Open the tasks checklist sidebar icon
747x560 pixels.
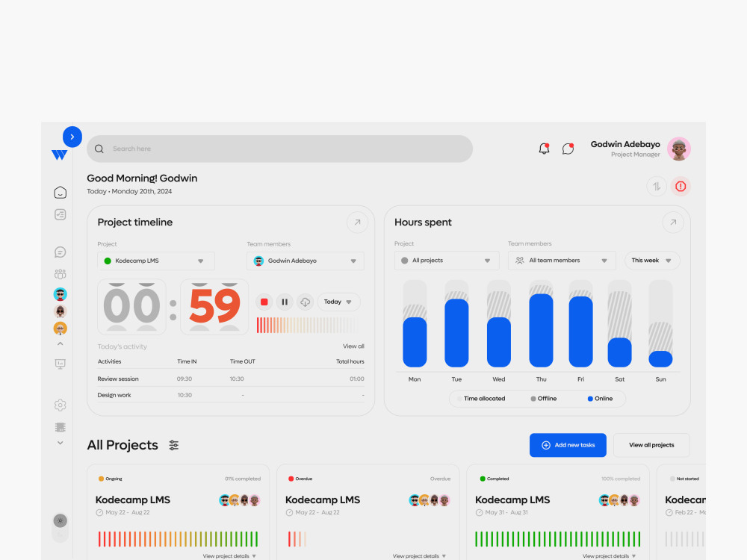click(x=60, y=215)
